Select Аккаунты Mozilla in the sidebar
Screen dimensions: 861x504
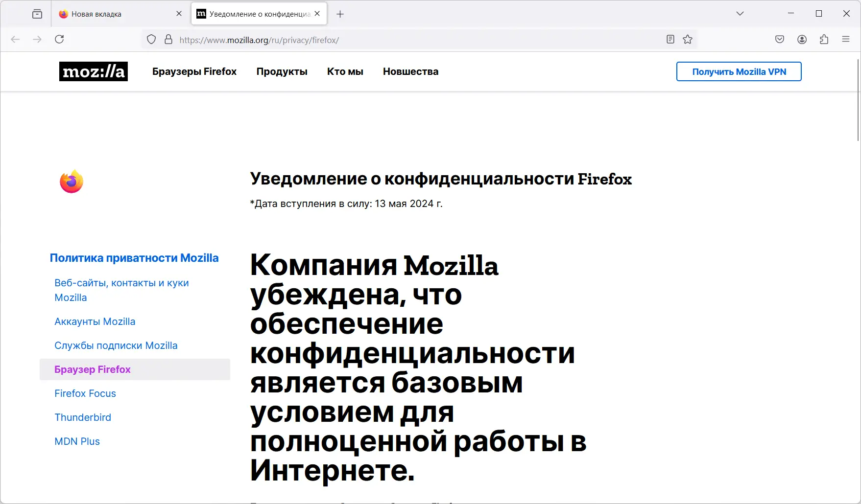click(x=95, y=321)
